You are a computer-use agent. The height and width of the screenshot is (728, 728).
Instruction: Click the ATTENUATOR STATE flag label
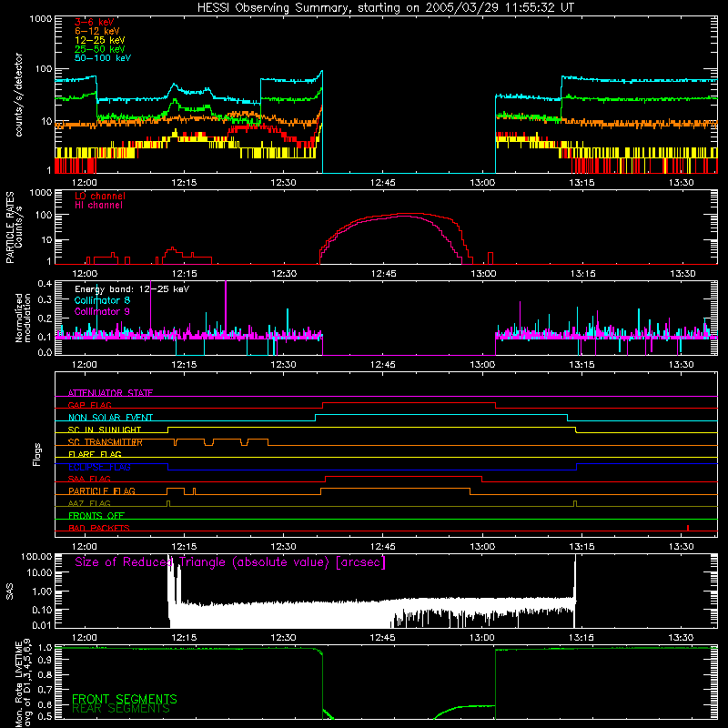(x=110, y=393)
